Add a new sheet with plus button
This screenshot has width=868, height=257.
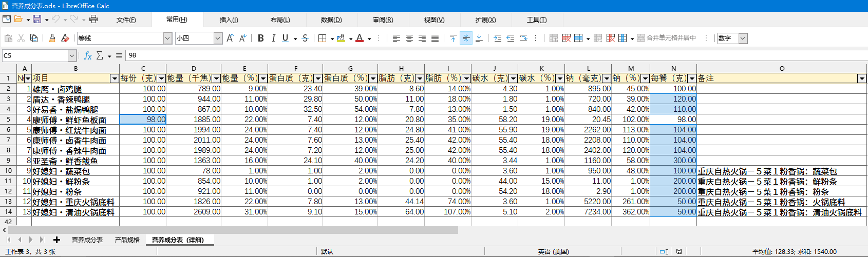[56, 240]
